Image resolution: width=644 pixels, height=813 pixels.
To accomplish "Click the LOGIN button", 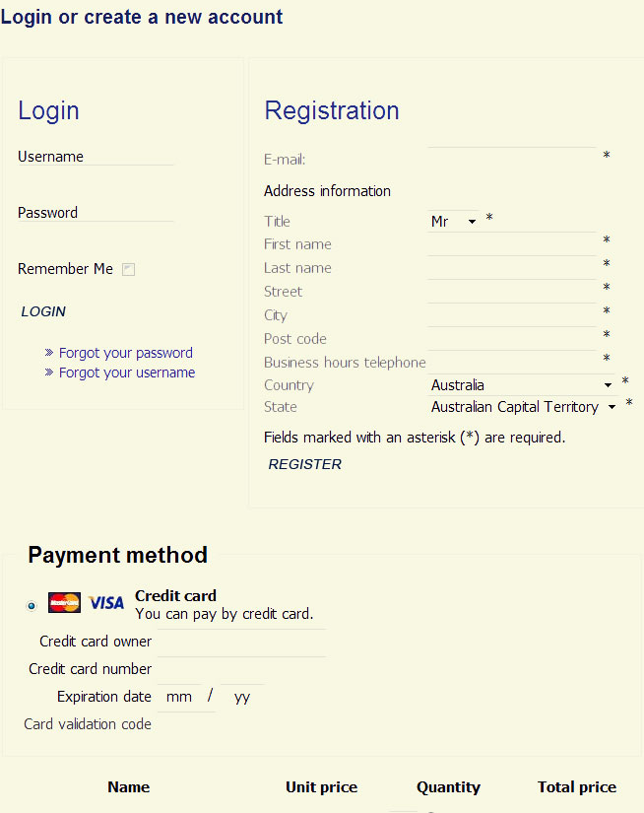I will (x=43, y=311).
